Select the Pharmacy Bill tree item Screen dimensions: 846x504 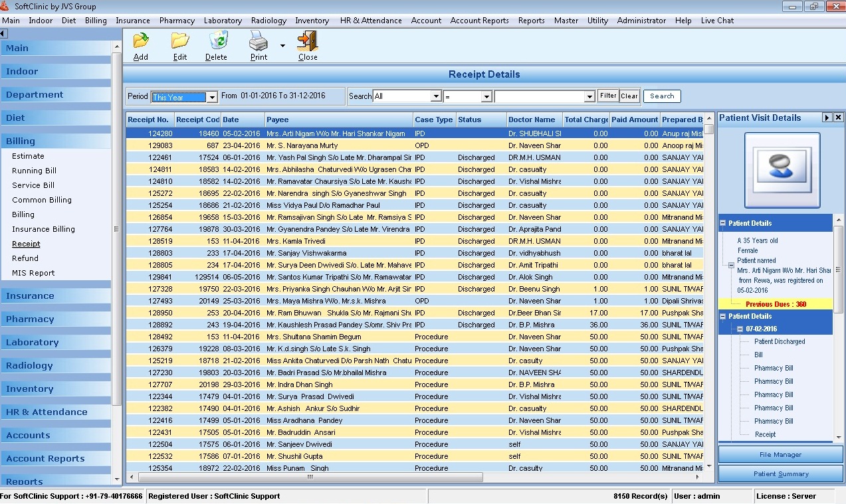(x=773, y=368)
